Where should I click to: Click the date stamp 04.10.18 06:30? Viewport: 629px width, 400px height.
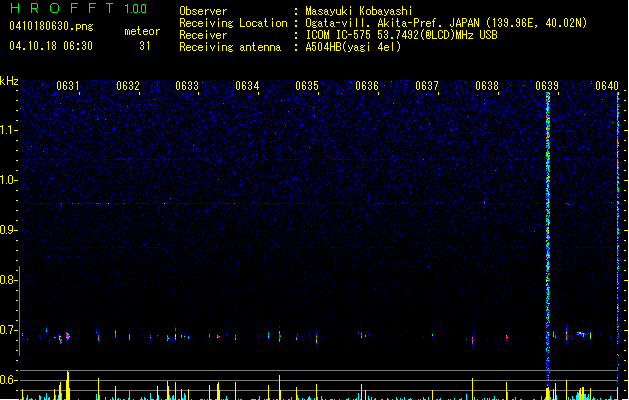pyautogui.click(x=51, y=46)
